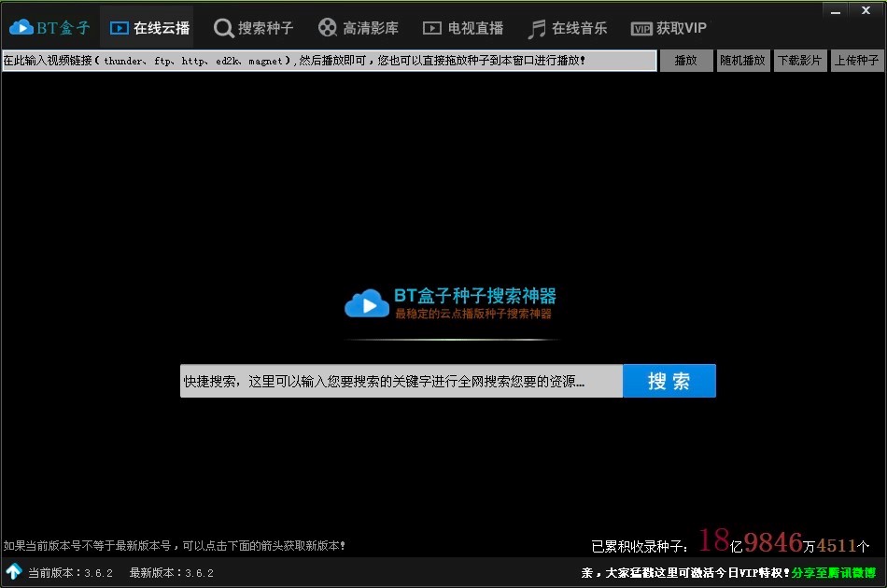Click the 已累积收录种子 counter text
Screen dimensions: 887x588
click(x=730, y=541)
